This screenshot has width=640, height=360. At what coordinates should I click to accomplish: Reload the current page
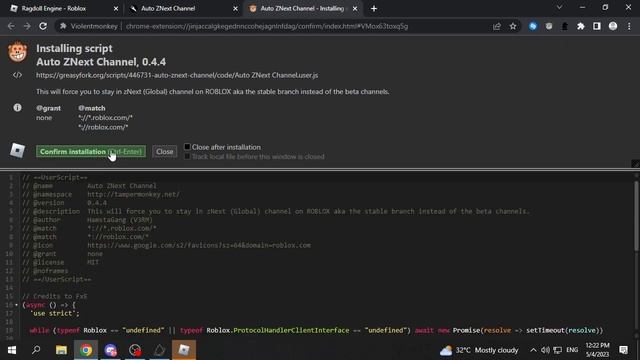[x=43, y=26]
